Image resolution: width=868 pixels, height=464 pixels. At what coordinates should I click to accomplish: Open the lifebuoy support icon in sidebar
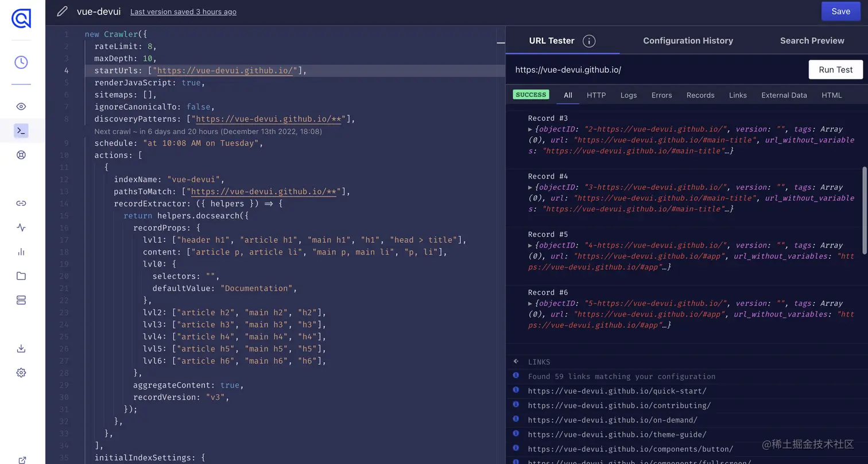[21, 155]
